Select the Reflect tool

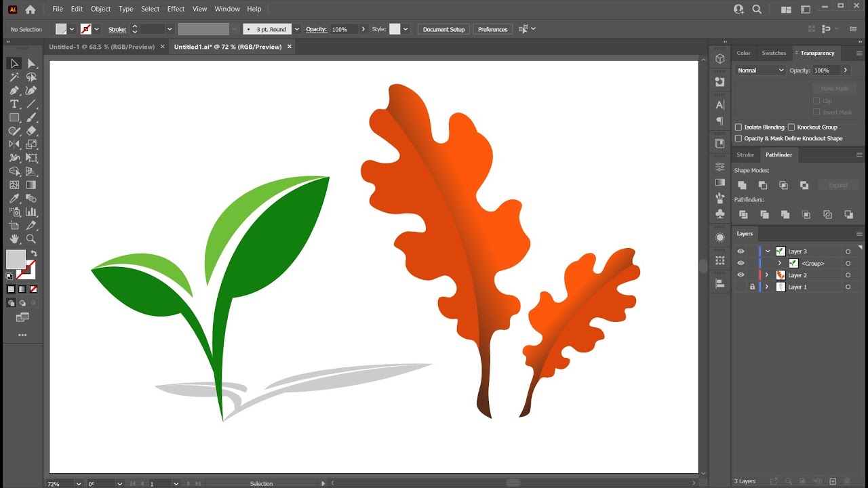click(14, 144)
